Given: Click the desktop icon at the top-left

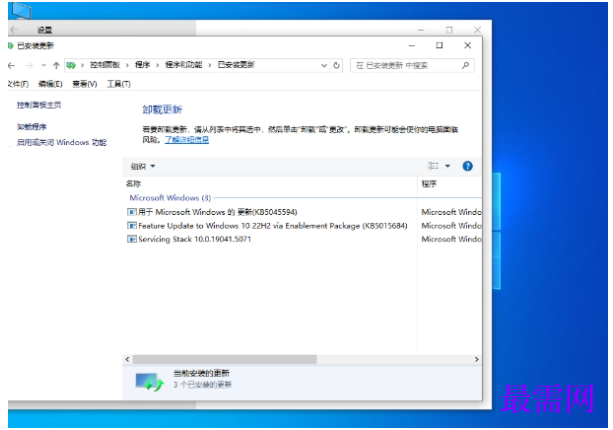Looking at the screenshot, I should (x=21, y=10).
